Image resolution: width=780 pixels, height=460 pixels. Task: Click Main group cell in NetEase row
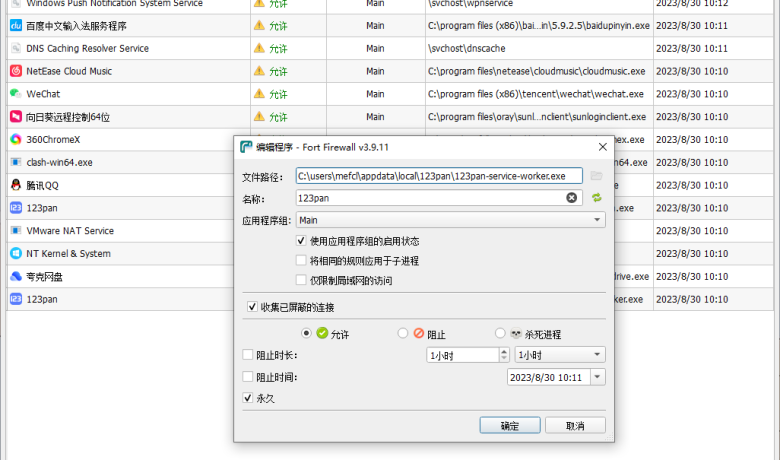375,71
